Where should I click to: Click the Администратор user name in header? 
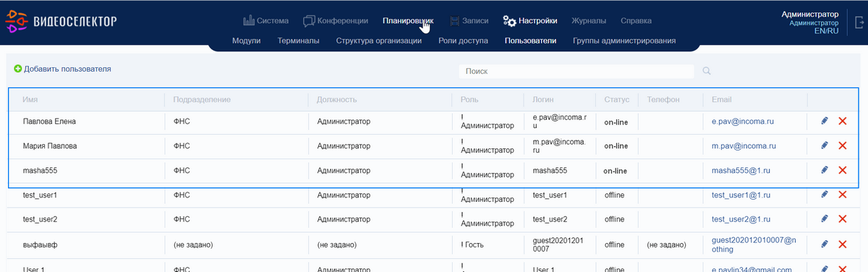[810, 14]
